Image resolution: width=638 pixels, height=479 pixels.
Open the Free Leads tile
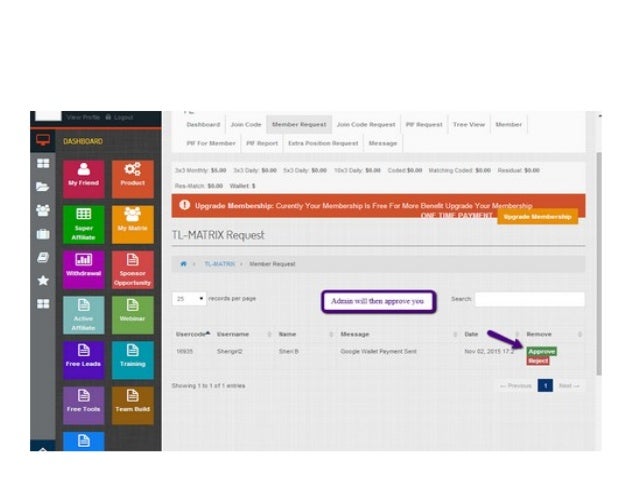click(84, 360)
